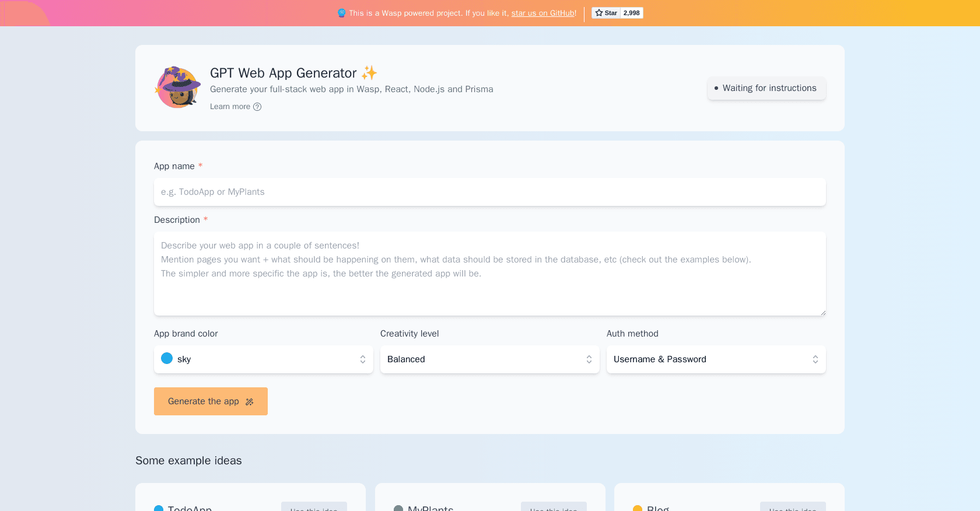Click the 'Generate your full-stack web app' subtitle
This screenshot has width=980, height=511.
click(x=352, y=89)
